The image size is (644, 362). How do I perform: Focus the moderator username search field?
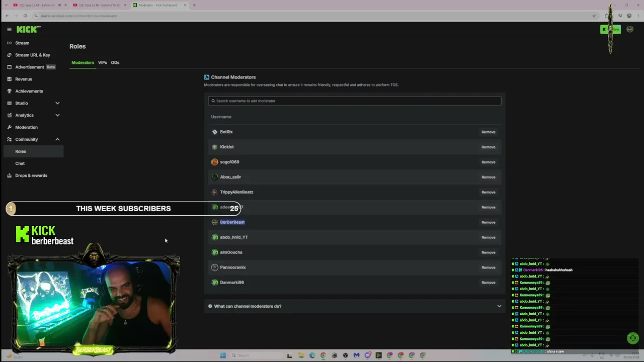click(355, 101)
